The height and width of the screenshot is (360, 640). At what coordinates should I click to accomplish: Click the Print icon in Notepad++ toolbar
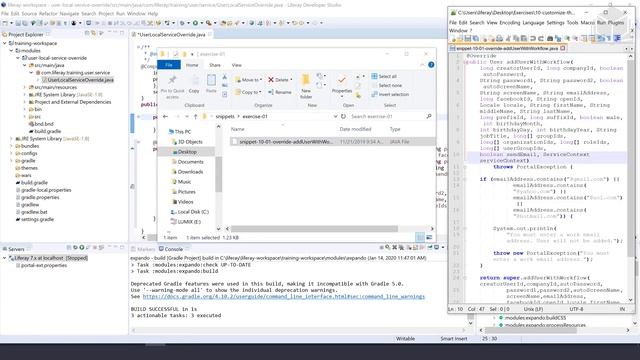(499, 39)
